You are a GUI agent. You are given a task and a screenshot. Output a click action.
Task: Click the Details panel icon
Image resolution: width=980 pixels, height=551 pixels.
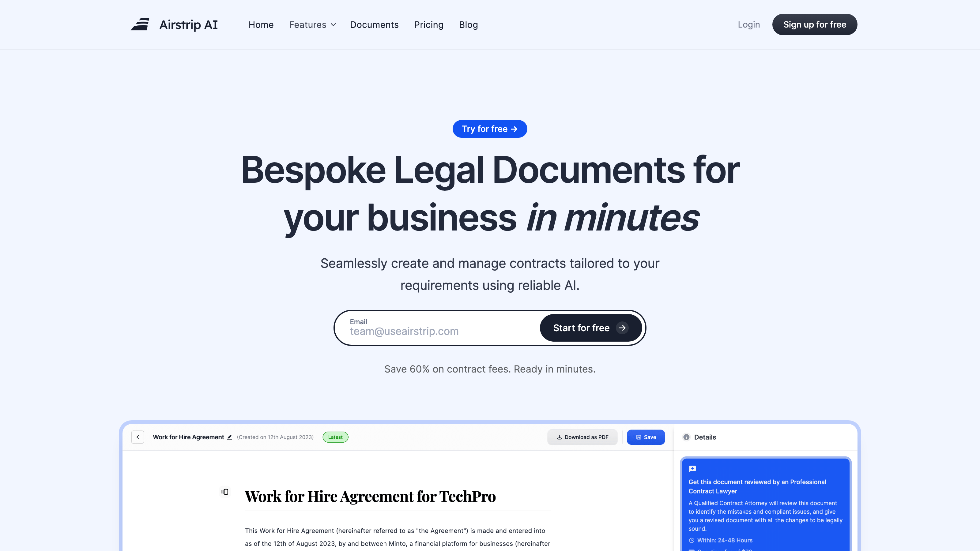[687, 437]
